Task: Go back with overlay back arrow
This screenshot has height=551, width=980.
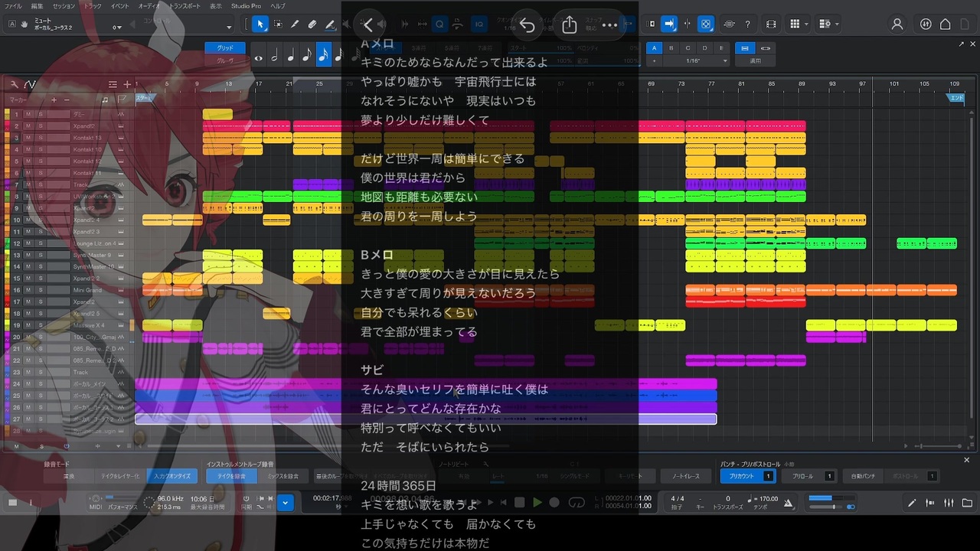Action: click(x=368, y=24)
